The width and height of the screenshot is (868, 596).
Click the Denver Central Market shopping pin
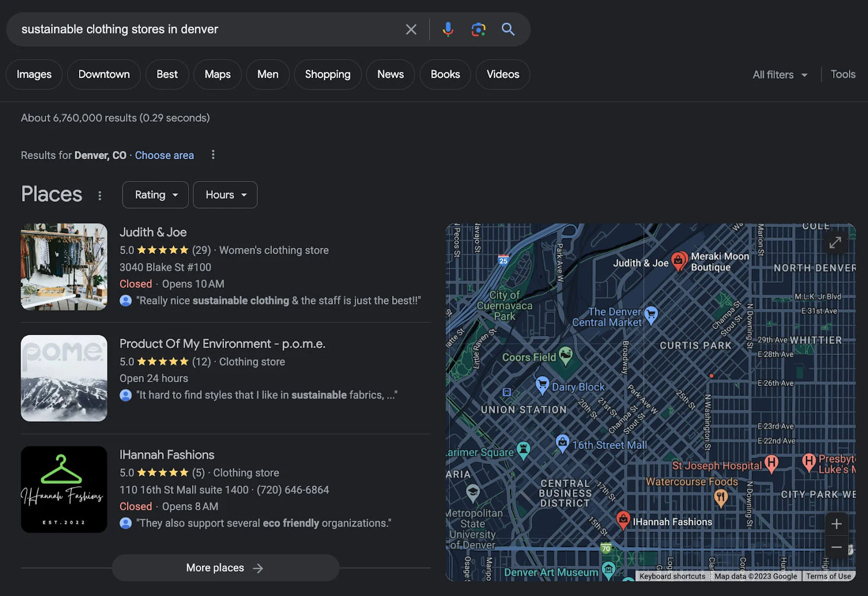[651, 315]
